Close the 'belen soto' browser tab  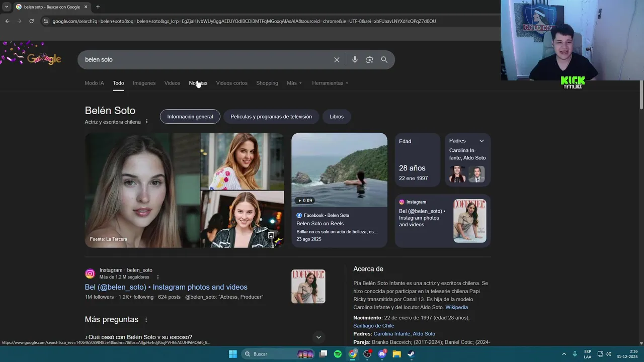(x=86, y=7)
